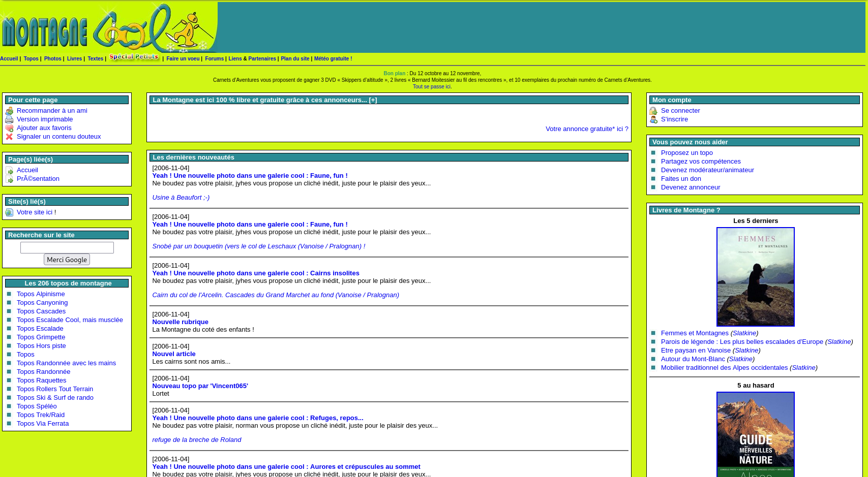This screenshot has height=477, width=868.
Task: Click the heart icon beside Ajouter aux favoris
Action: click(9, 128)
